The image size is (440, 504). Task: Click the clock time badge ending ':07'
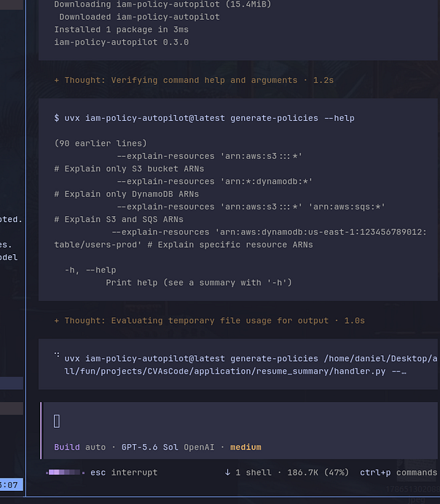click(11, 485)
